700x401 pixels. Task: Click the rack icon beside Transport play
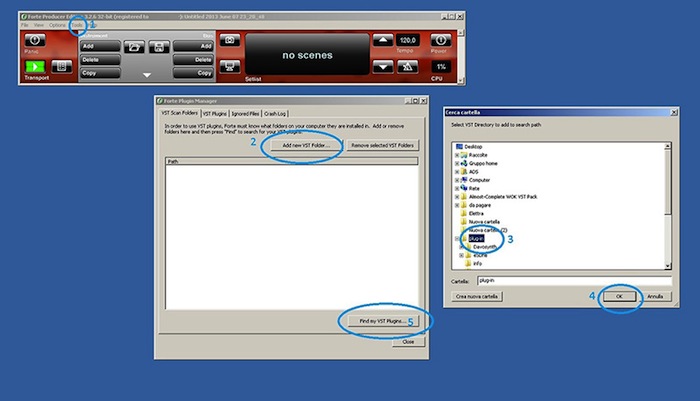point(62,67)
